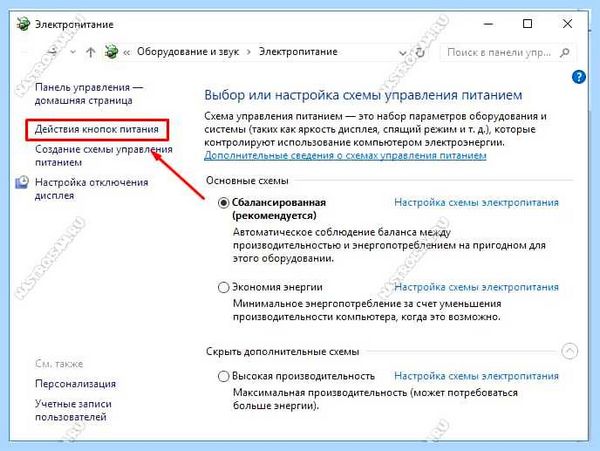
Task: Click Скрыть дополнительные схемы label
Action: 282,352
